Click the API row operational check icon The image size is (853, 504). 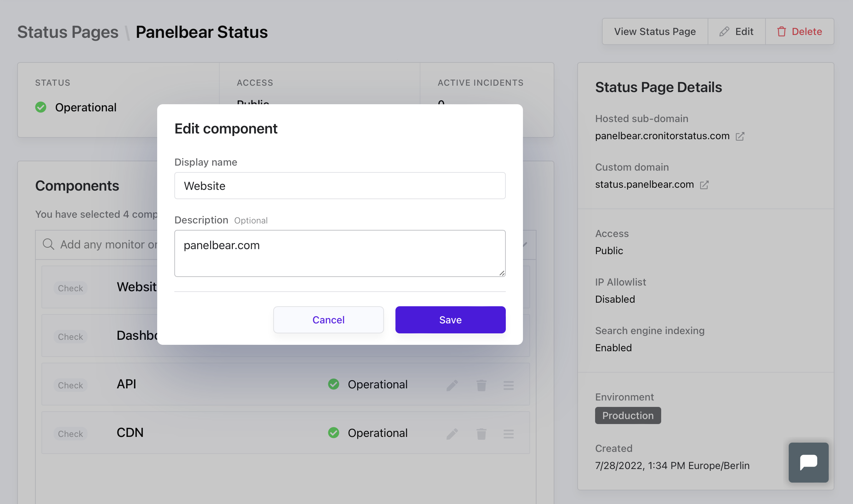pos(334,384)
